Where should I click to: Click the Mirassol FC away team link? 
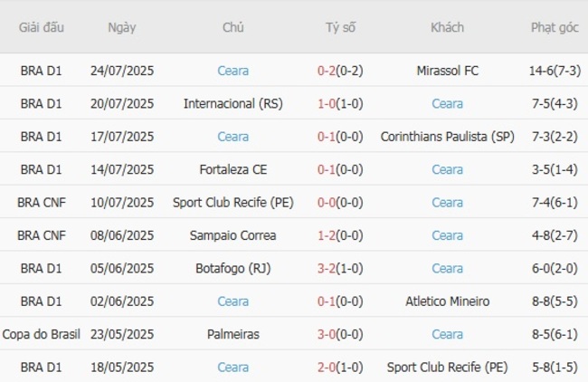pyautogui.click(x=447, y=71)
